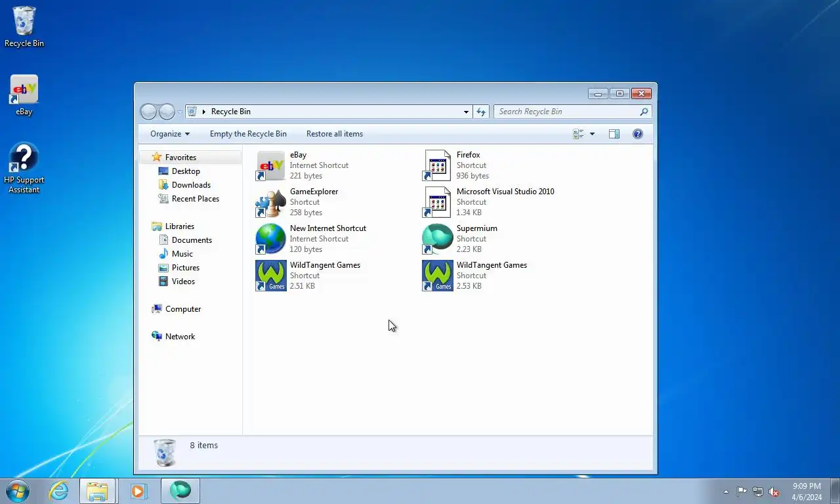Click the network tray icon

coord(758,492)
